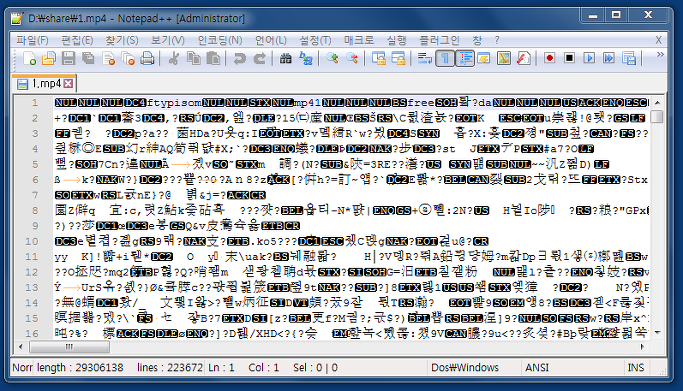Show the Document Map panel icon

504,58
